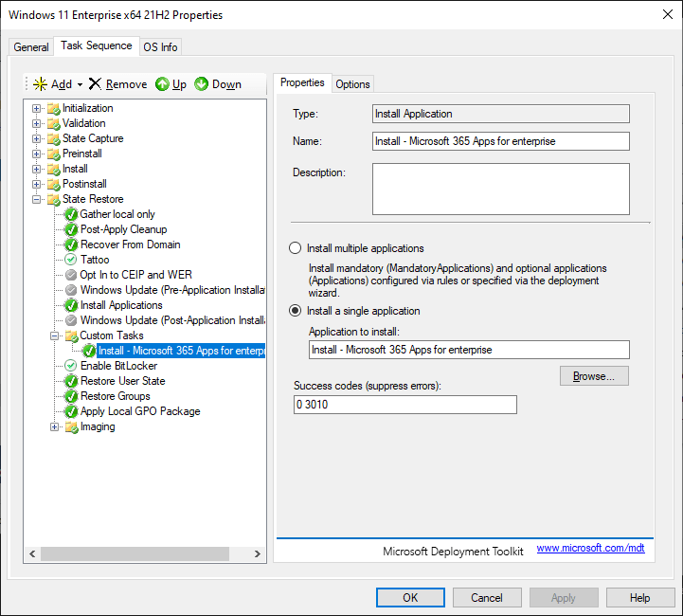Expand the Validation group
This screenshot has height=616, width=683.
click(x=37, y=124)
